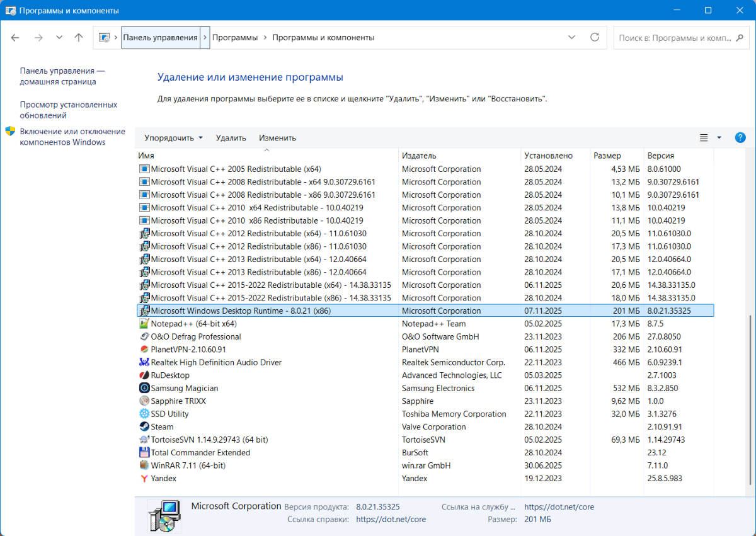Viewport: 756px width, 536px height.
Task: Click the Steam application icon
Action: coord(144,427)
